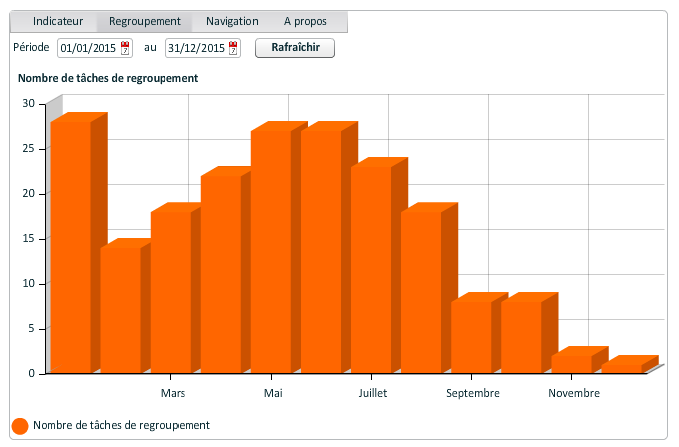The height and width of the screenshot is (447, 679).
Task: Click the Septembre axis label
Action: [x=473, y=393]
